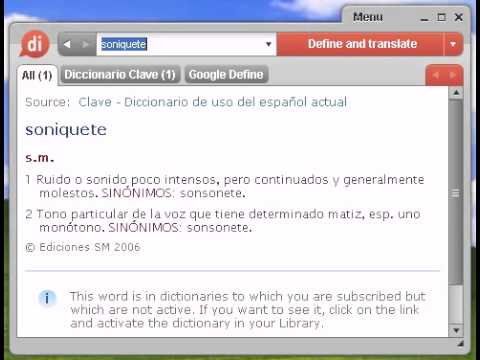This screenshot has width=480, height=360.
Task: Click the window resize grip corner
Action: coord(460,343)
